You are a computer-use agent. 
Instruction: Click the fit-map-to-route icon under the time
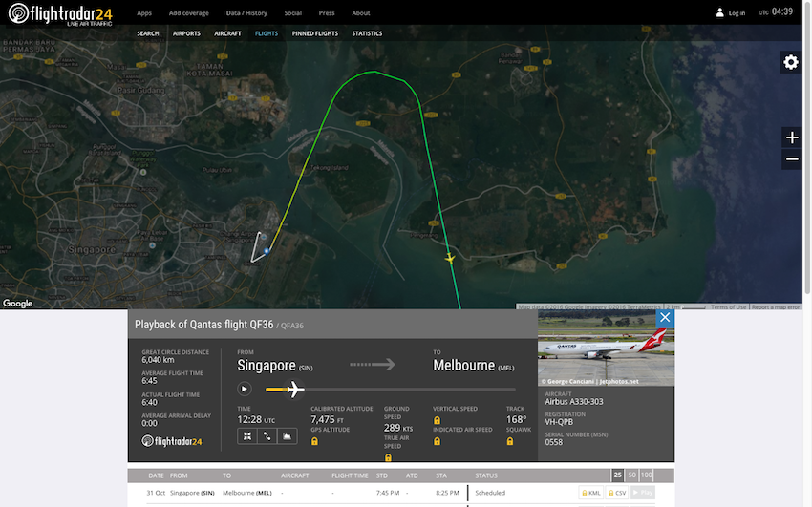pyautogui.click(x=247, y=436)
